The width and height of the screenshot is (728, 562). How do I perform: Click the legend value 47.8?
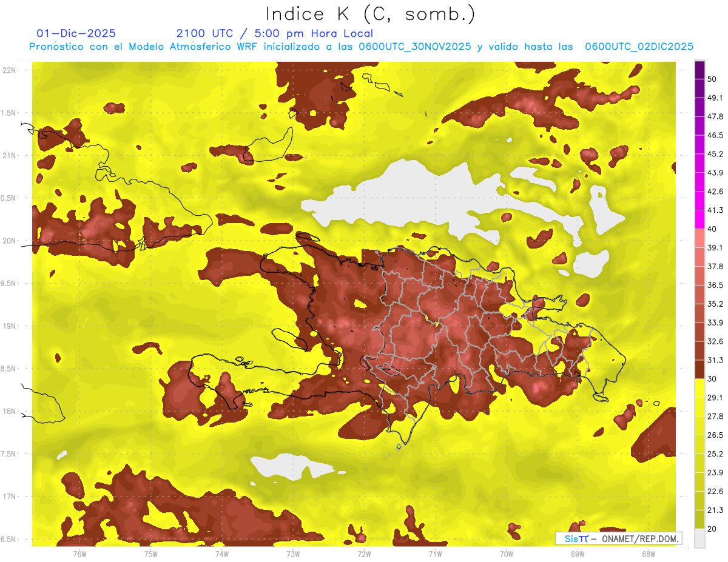tap(715, 116)
